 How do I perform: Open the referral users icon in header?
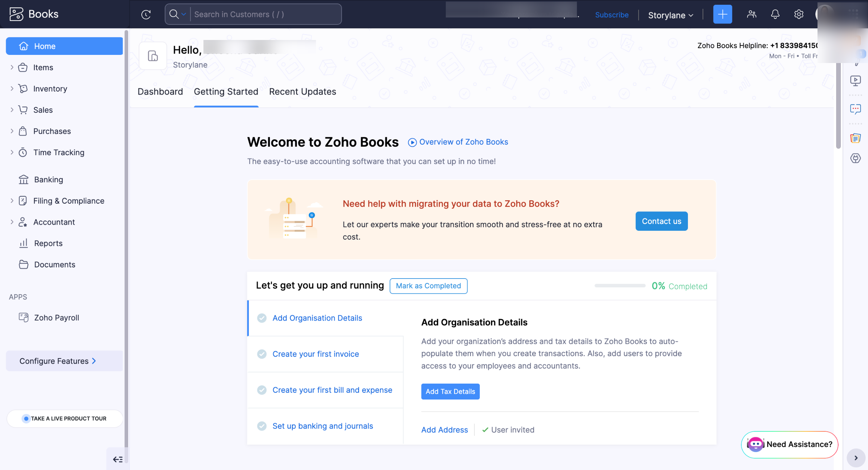click(x=751, y=14)
